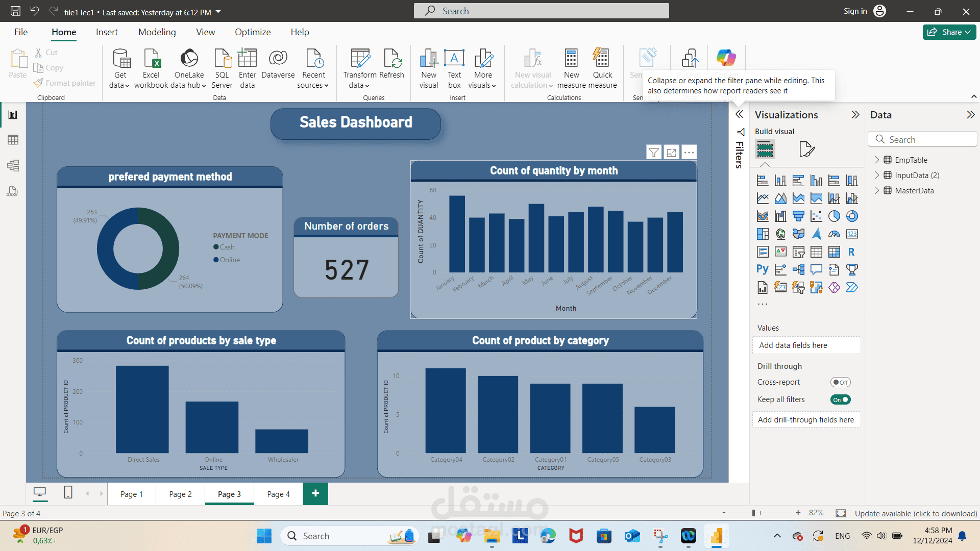The width and height of the screenshot is (980, 551).
Task: Select R script visual icon
Action: pyautogui.click(x=852, y=252)
